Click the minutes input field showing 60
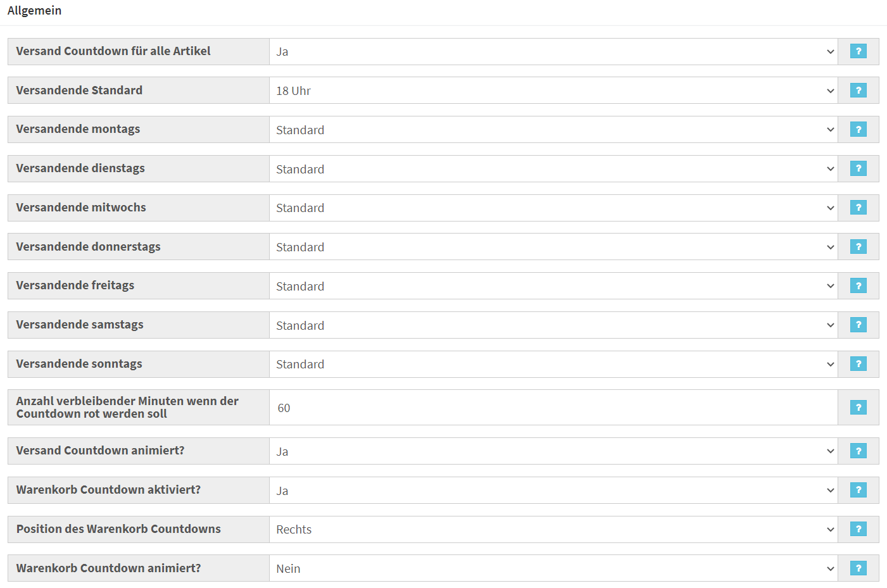887x588 pixels. 553,408
